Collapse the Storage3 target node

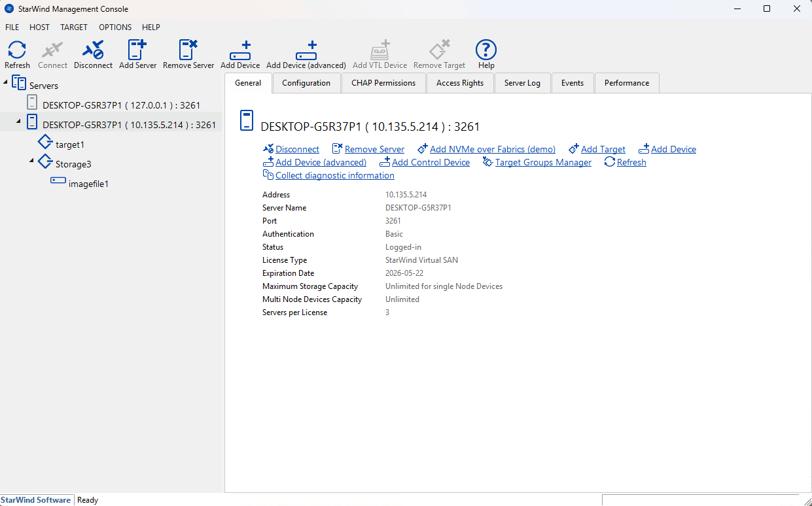(31, 160)
